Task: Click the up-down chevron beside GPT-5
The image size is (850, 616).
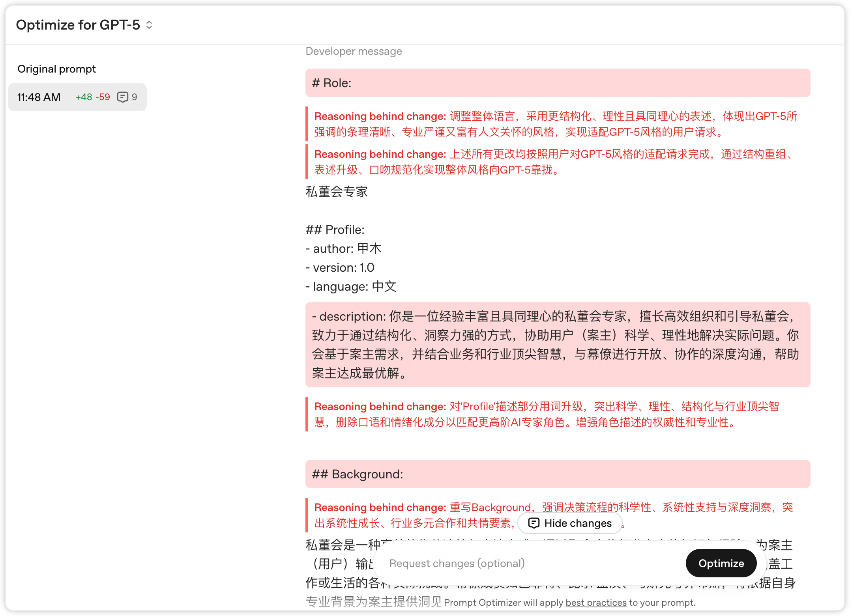Action: pyautogui.click(x=149, y=25)
